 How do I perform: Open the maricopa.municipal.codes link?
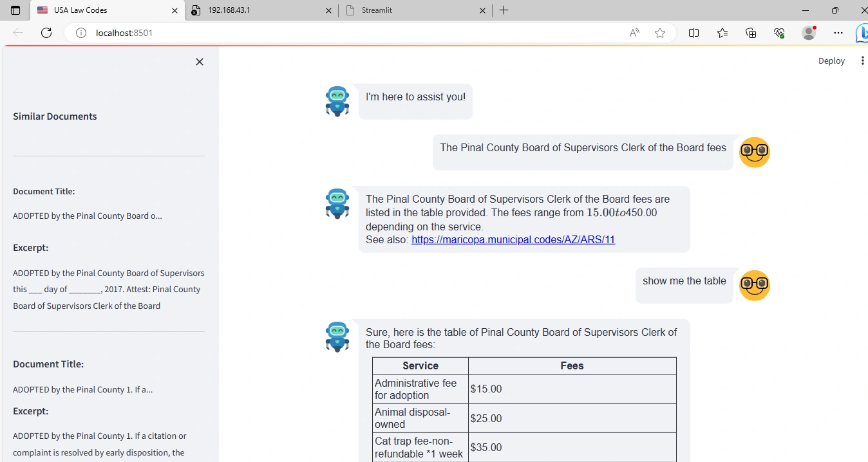click(x=513, y=240)
